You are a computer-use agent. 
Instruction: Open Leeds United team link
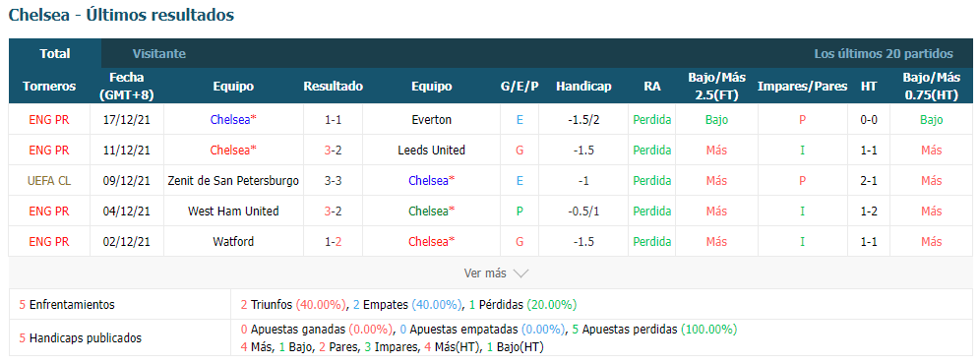pos(431,150)
